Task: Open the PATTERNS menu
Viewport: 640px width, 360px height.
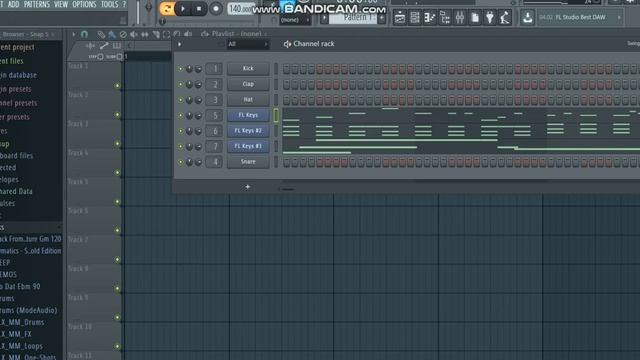Action: tap(36, 4)
